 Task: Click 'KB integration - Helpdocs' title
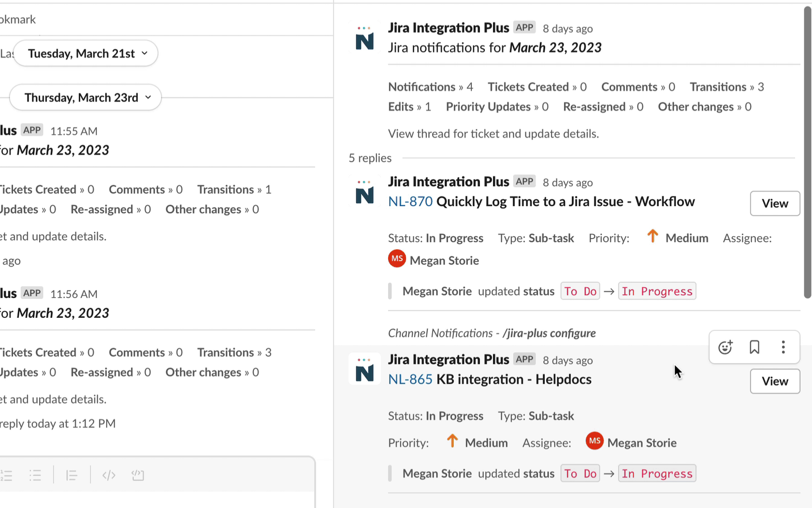[514, 379]
